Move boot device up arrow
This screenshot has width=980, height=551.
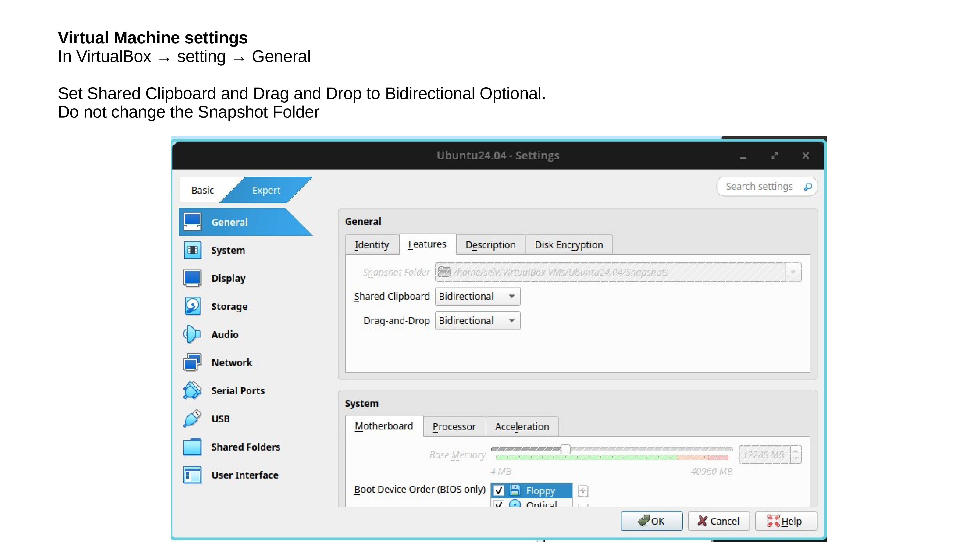pyautogui.click(x=583, y=491)
